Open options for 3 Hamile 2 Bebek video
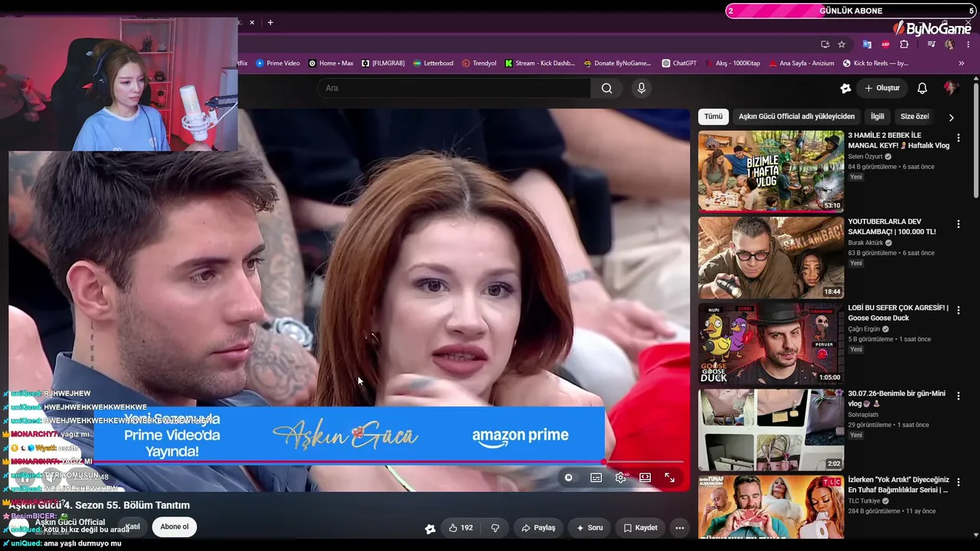The width and height of the screenshot is (980, 551). [x=958, y=138]
